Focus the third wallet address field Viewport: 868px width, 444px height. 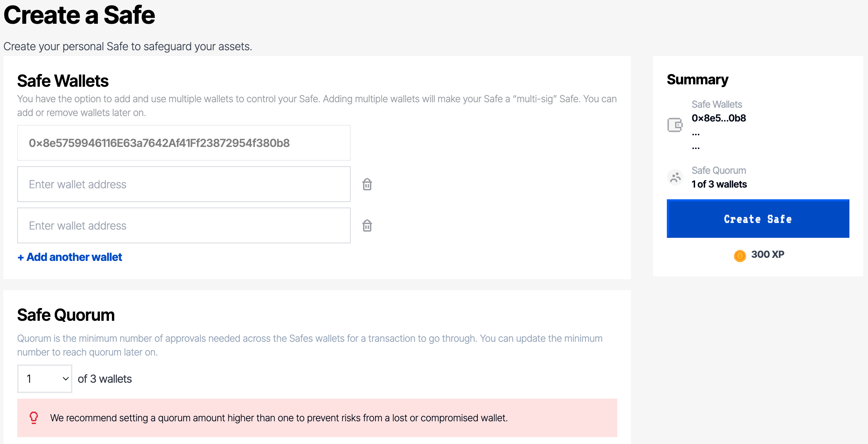coord(184,226)
